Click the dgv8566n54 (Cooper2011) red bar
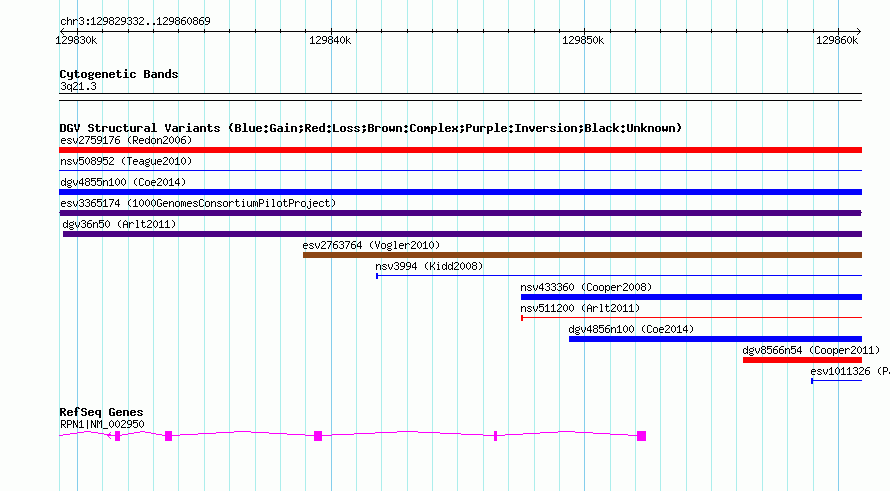The width and height of the screenshot is (890, 491). (x=802, y=360)
